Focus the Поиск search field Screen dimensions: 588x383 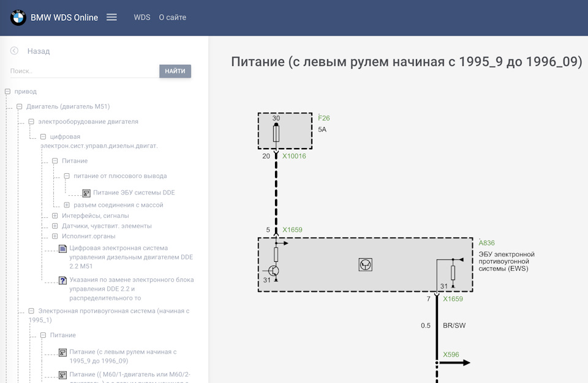point(85,71)
